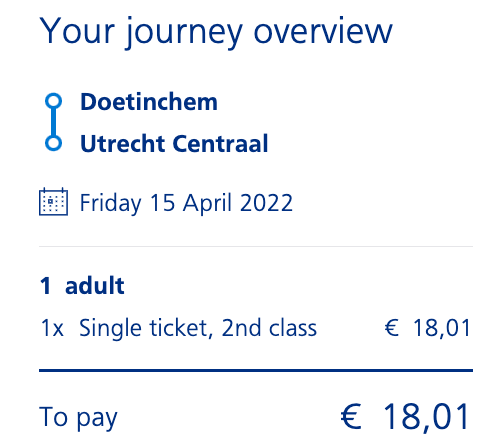This screenshot has width=497, height=444.
Task: Click the word overview in the heading
Action: (x=323, y=32)
